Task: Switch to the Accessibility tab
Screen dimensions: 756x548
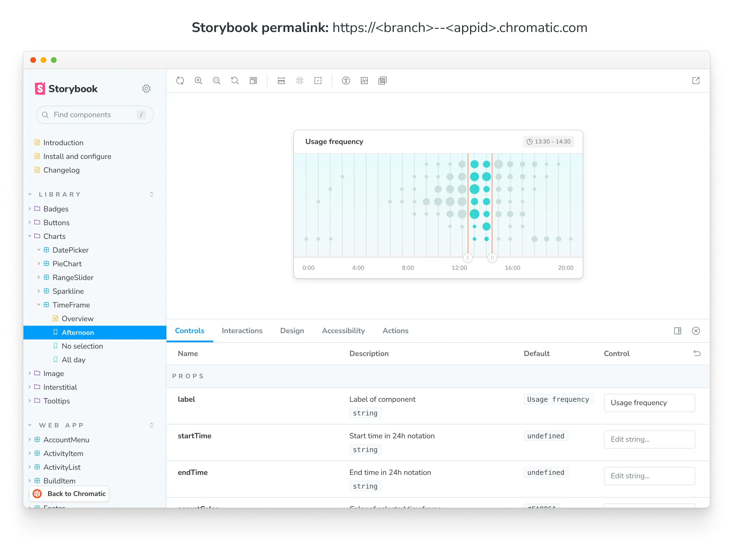Action: click(x=343, y=331)
